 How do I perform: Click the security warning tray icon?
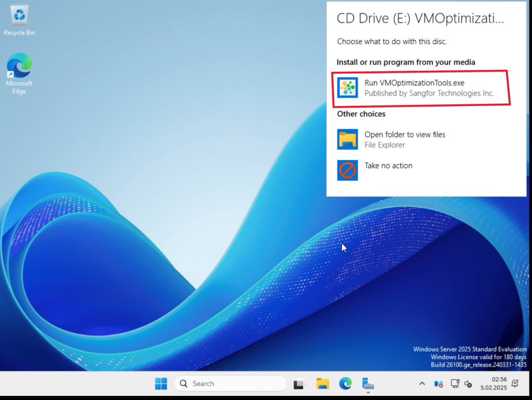[439, 384]
